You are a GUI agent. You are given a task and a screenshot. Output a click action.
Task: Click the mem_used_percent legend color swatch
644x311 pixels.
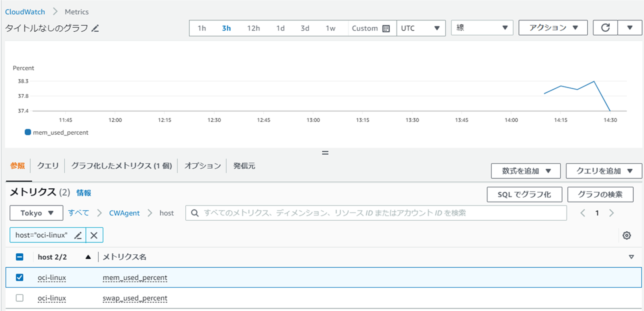coord(28,132)
